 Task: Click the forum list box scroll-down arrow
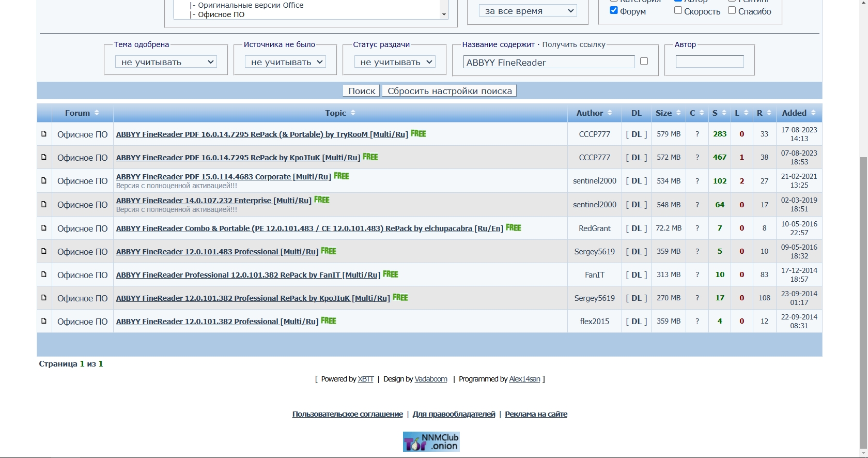click(444, 14)
